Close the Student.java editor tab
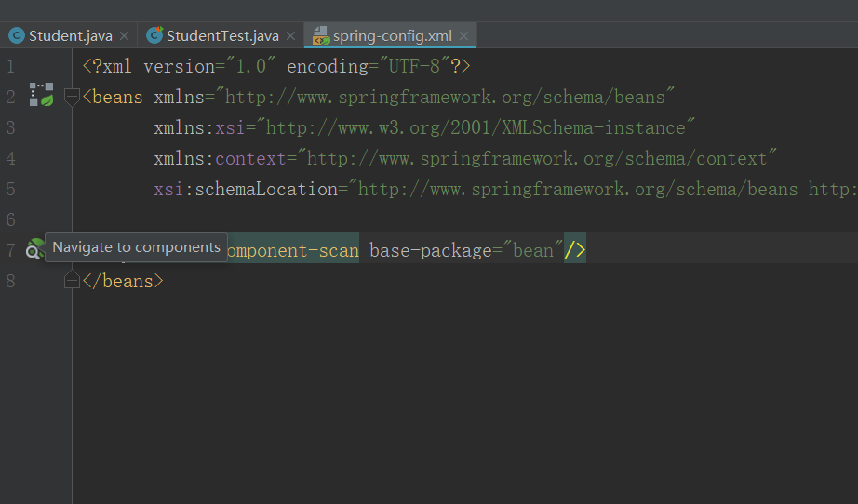This screenshot has width=858, height=504. pyautogui.click(x=125, y=36)
